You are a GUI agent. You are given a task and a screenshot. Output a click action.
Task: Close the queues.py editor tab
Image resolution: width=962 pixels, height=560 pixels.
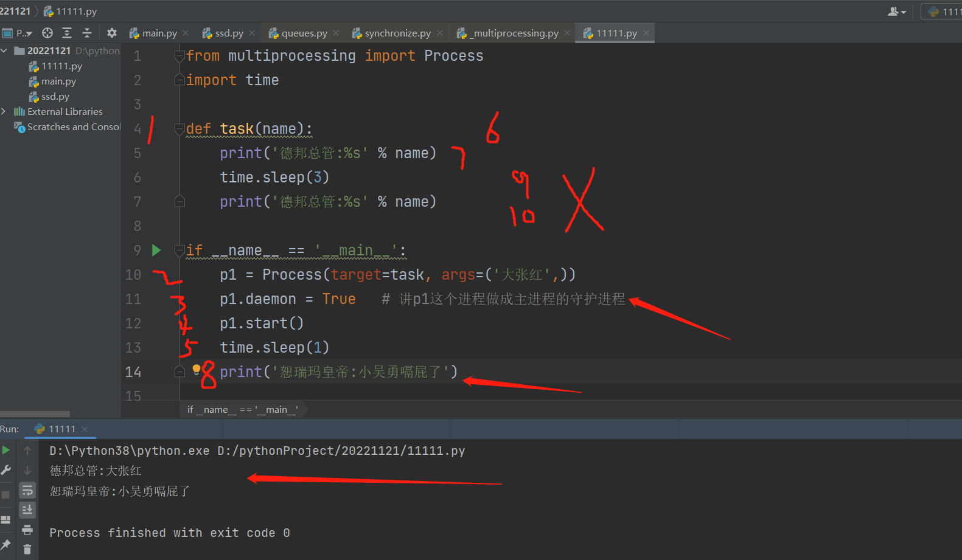(336, 33)
